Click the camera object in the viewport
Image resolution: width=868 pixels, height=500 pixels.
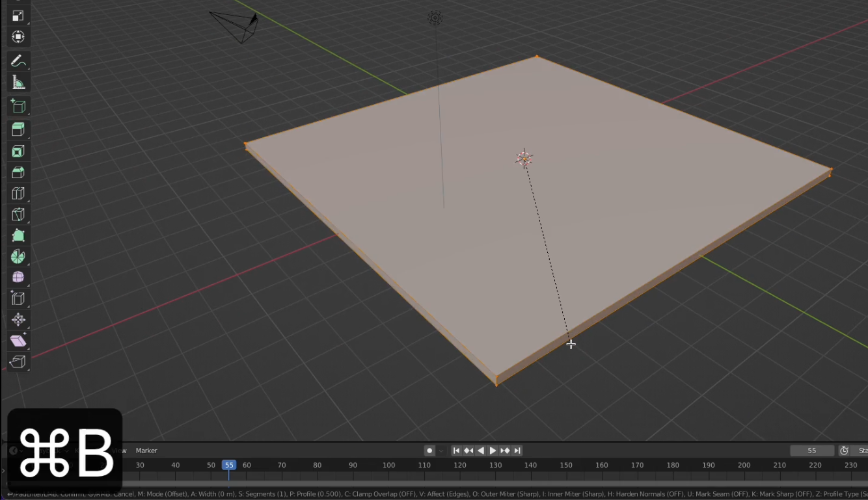[236, 26]
